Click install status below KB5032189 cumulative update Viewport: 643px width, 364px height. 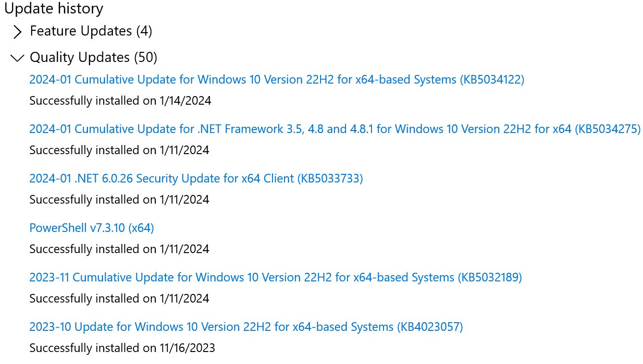(119, 298)
